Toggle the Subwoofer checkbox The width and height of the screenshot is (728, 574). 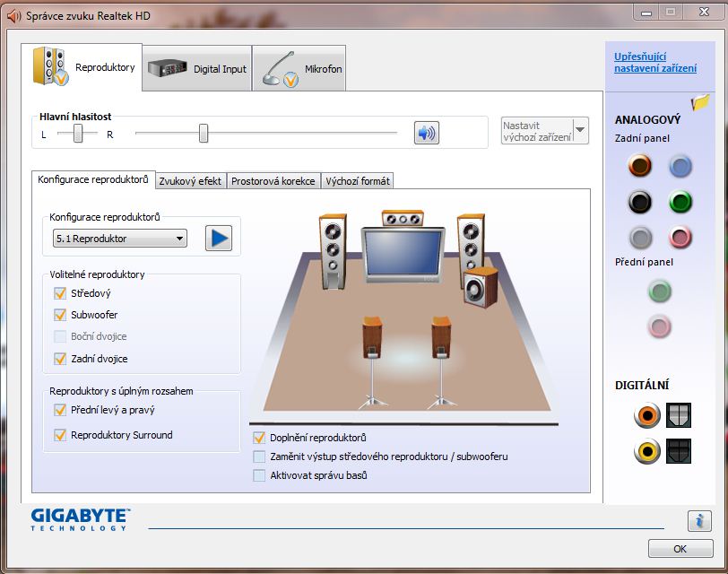pyautogui.click(x=60, y=315)
